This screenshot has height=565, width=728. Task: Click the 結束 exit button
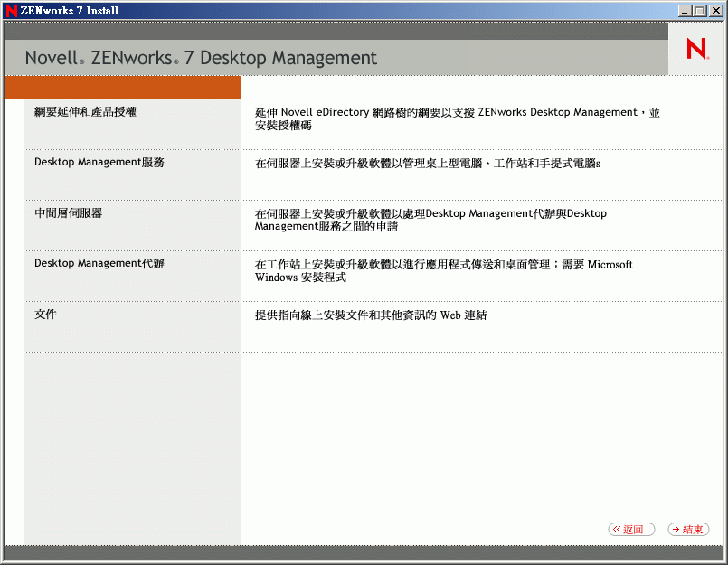(688, 530)
